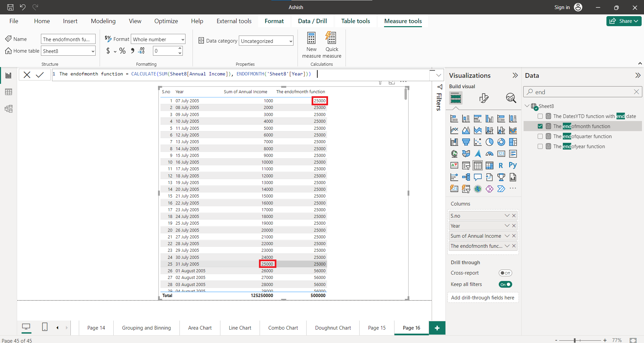The height and width of the screenshot is (343, 644).
Task: Select the Python visual icon
Action: tap(513, 165)
